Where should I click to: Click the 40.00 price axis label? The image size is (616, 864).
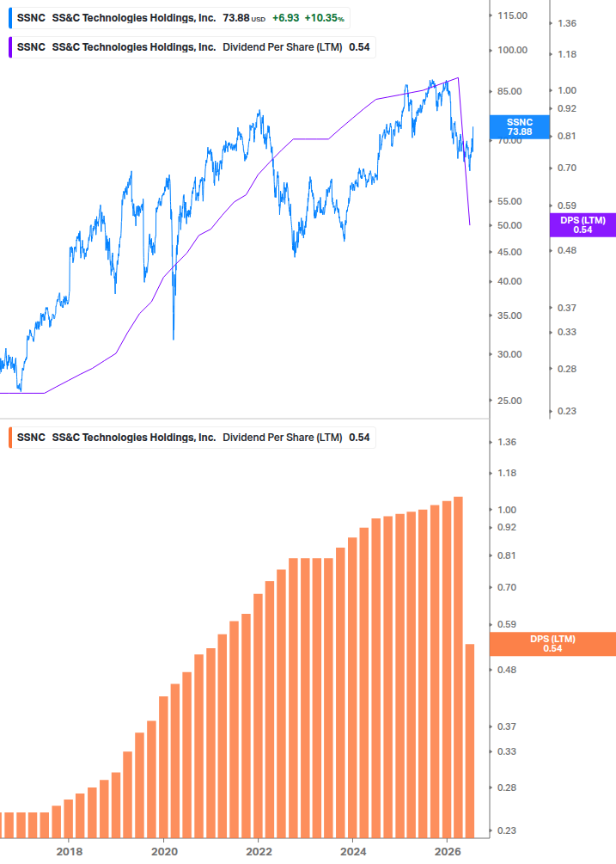(x=509, y=282)
